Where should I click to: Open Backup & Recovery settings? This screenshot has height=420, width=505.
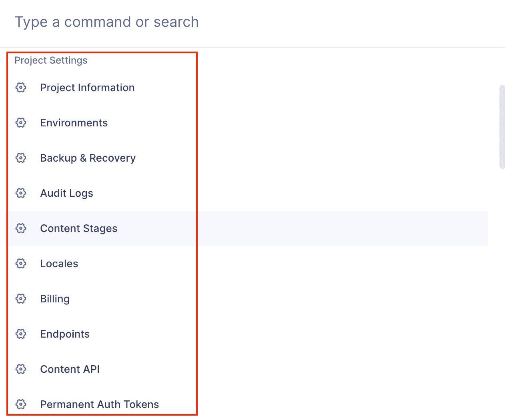tap(88, 158)
